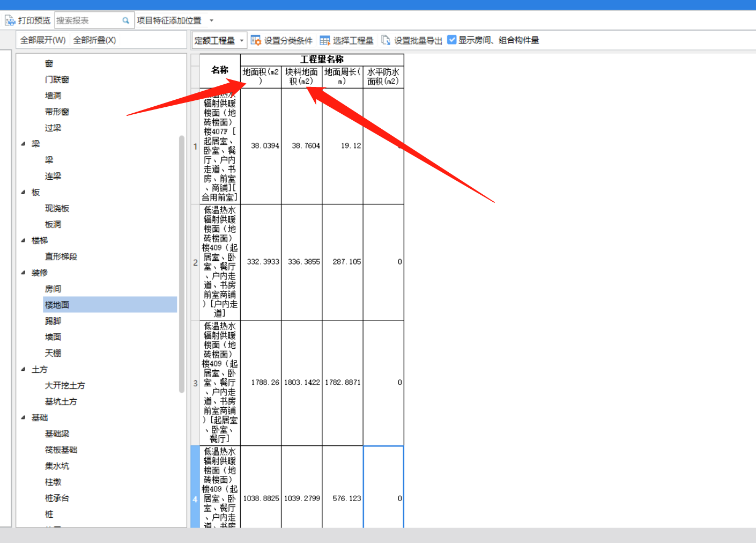This screenshot has width=756, height=543.
Task: Collapse the 梁 tree group
Action: click(x=23, y=144)
